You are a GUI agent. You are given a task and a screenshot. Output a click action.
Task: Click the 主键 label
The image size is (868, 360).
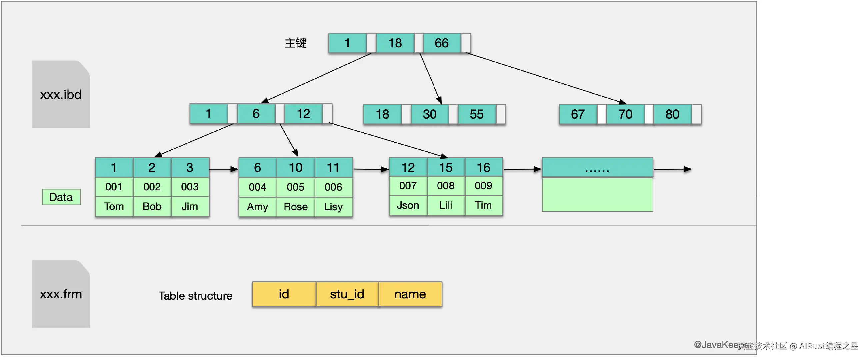296,43
